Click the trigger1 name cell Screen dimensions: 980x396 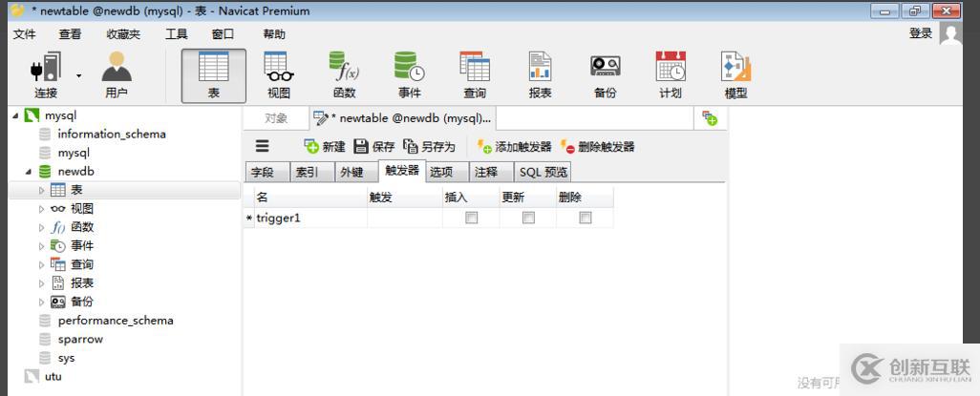click(x=310, y=218)
